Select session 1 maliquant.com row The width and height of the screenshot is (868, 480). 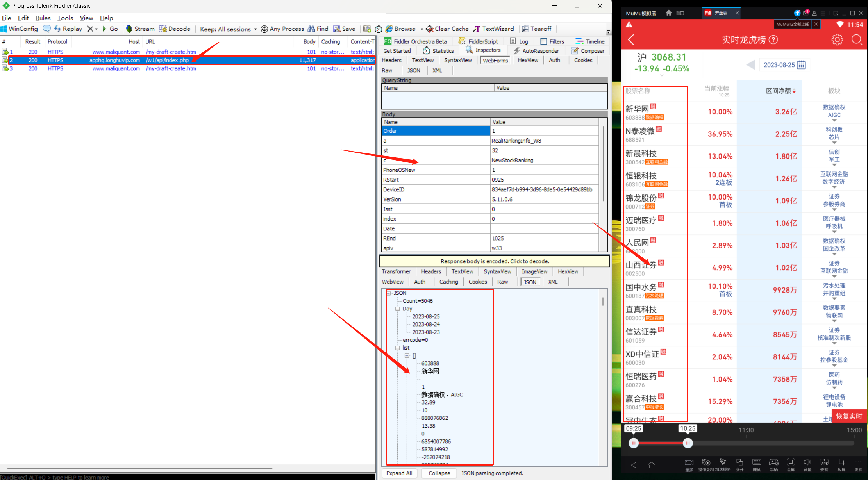click(x=188, y=52)
